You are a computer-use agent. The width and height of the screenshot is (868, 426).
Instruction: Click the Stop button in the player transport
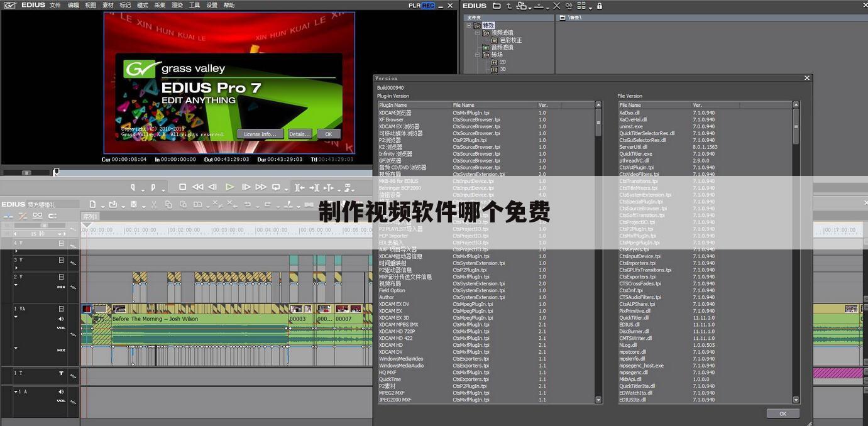(182, 187)
